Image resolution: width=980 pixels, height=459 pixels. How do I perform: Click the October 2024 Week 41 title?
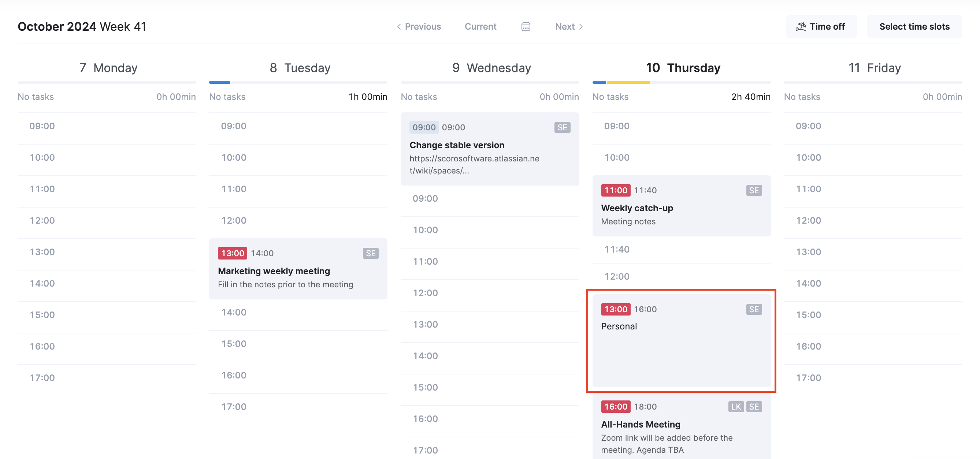[x=82, y=27]
